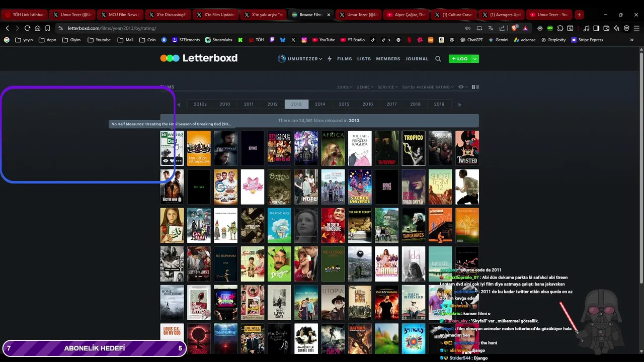The height and width of the screenshot is (362, 644).
Task: Open the FILMS menu item
Action: pyautogui.click(x=345, y=59)
